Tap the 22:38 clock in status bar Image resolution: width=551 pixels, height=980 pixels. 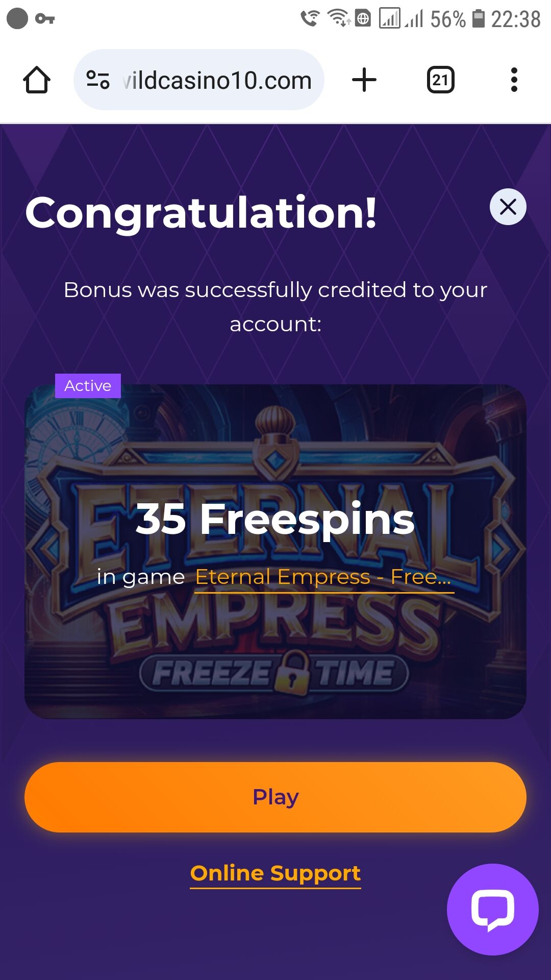[516, 19]
